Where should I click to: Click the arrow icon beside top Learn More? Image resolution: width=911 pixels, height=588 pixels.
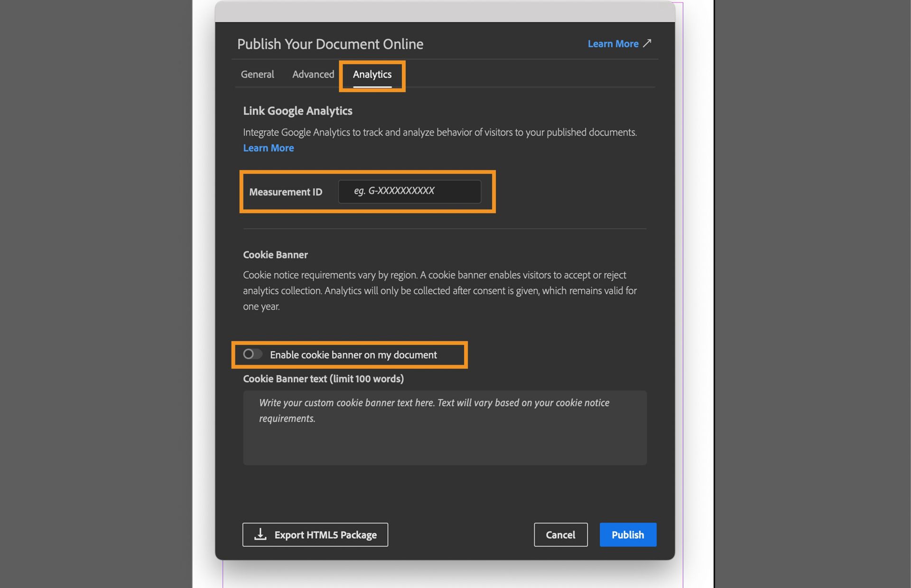click(x=647, y=43)
